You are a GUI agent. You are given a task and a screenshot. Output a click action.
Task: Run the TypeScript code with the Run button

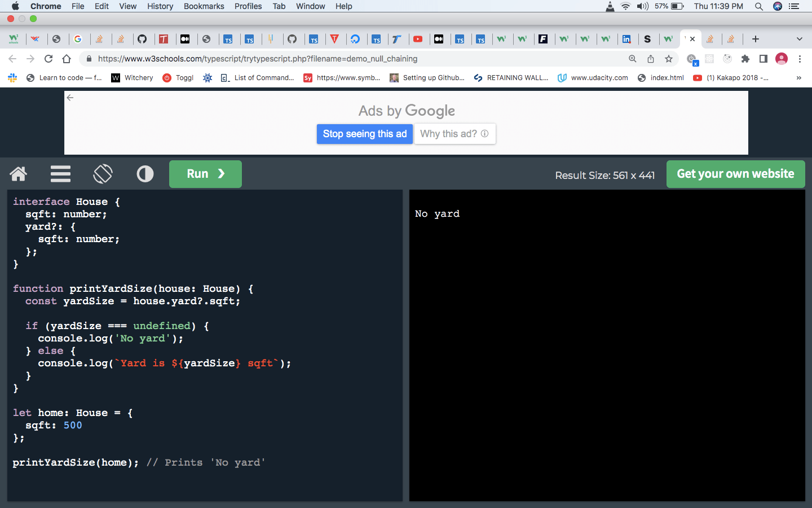205,174
